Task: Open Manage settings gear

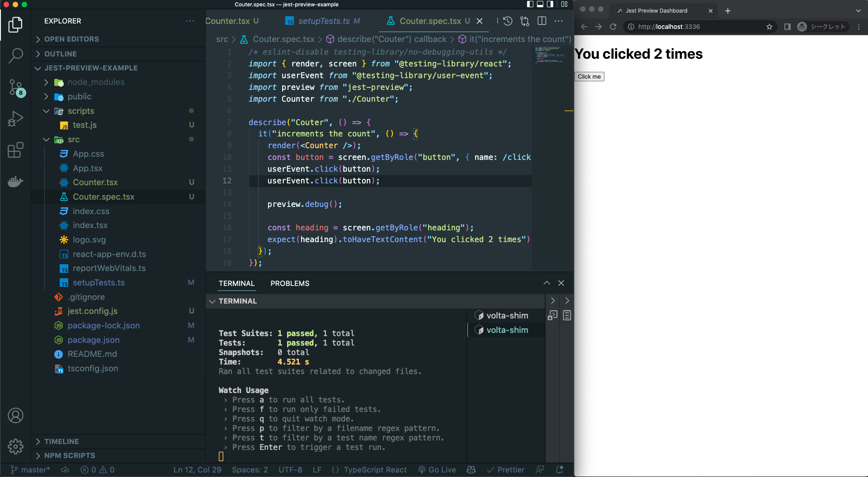Action: [15, 446]
